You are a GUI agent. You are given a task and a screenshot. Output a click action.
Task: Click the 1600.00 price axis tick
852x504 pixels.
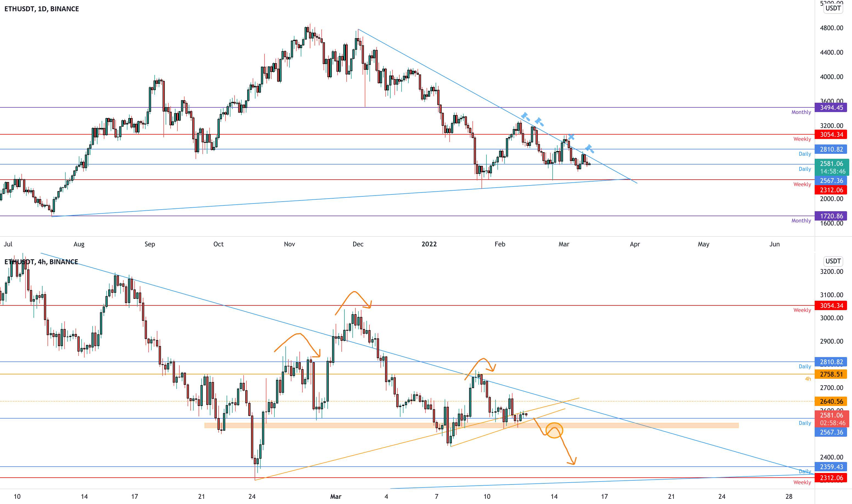831,224
